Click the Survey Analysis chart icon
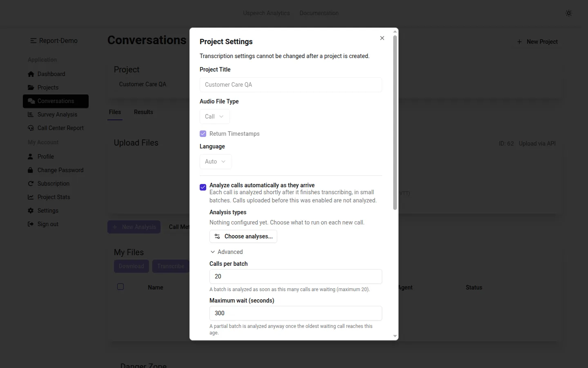Image resolution: width=588 pixels, height=368 pixels. (31, 114)
